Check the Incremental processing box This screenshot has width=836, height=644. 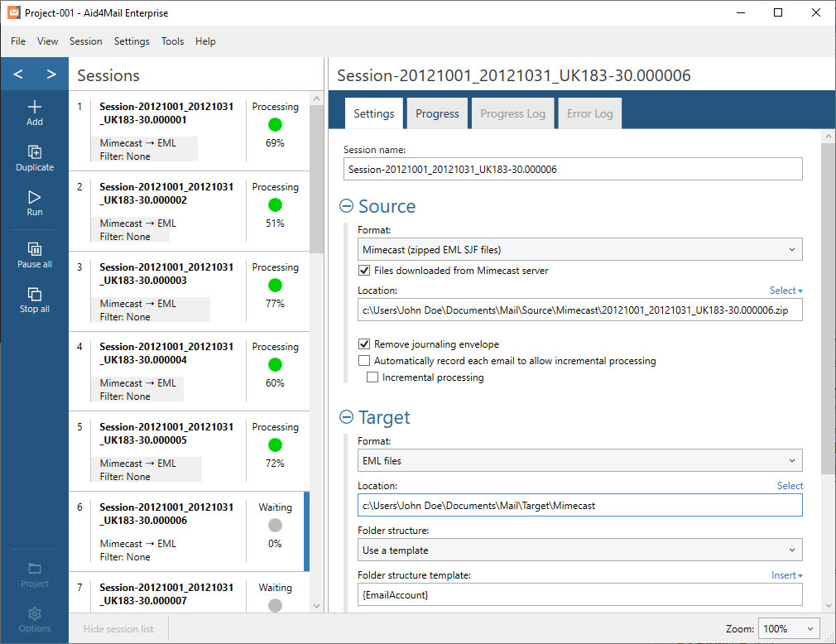[372, 377]
